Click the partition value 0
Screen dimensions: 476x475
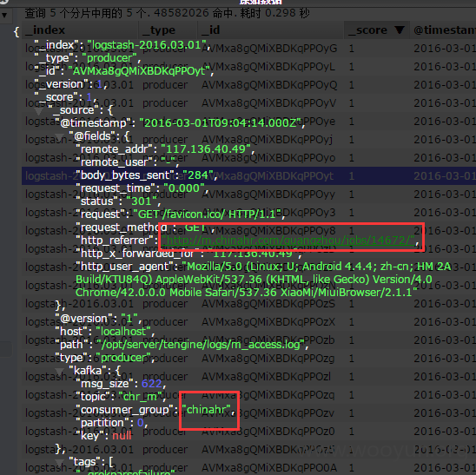(140, 423)
